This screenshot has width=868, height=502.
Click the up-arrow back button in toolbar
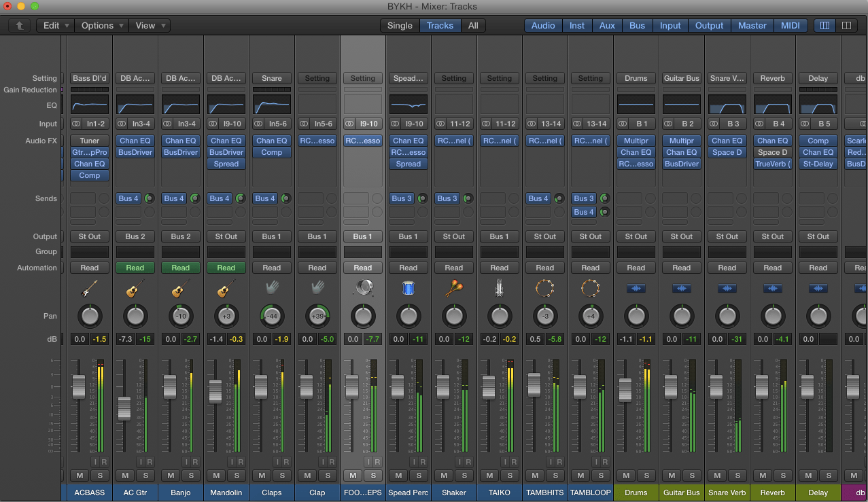coord(19,26)
